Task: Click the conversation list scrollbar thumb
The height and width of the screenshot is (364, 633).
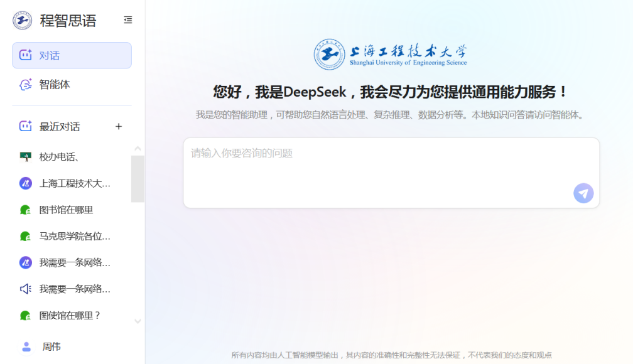Action: pos(138,179)
